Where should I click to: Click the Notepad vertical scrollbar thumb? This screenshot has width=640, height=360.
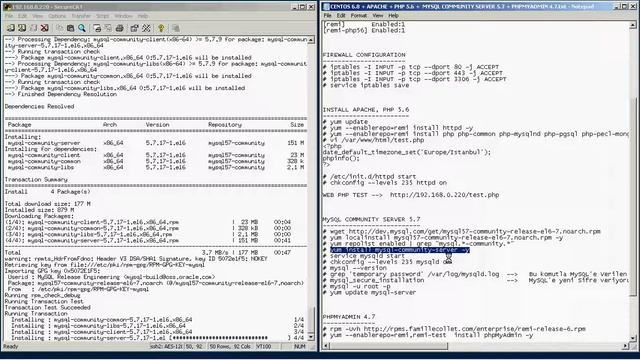(x=633, y=197)
